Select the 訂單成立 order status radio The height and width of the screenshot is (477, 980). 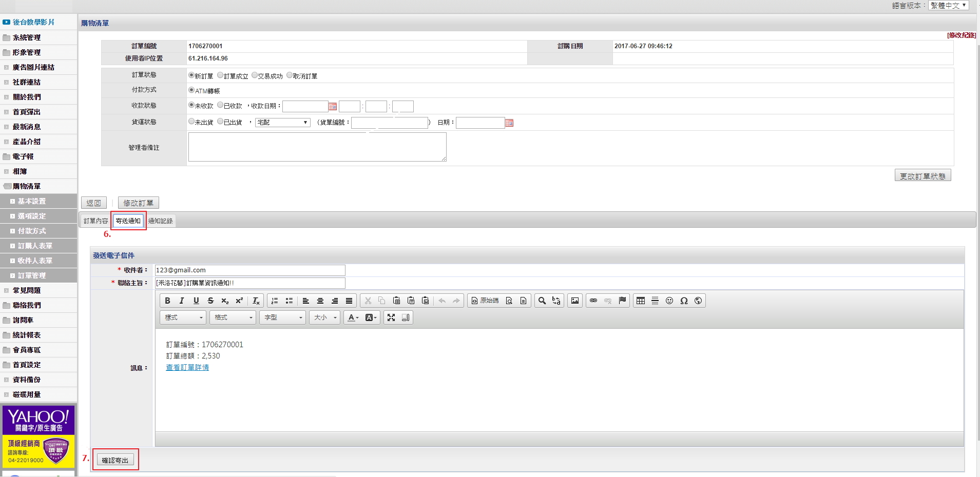[x=220, y=75]
